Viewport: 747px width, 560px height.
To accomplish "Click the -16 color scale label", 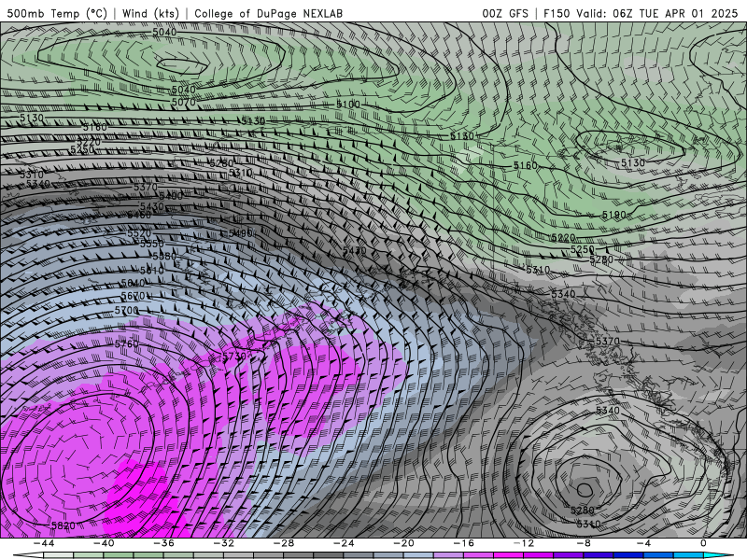I will tap(463, 543).
